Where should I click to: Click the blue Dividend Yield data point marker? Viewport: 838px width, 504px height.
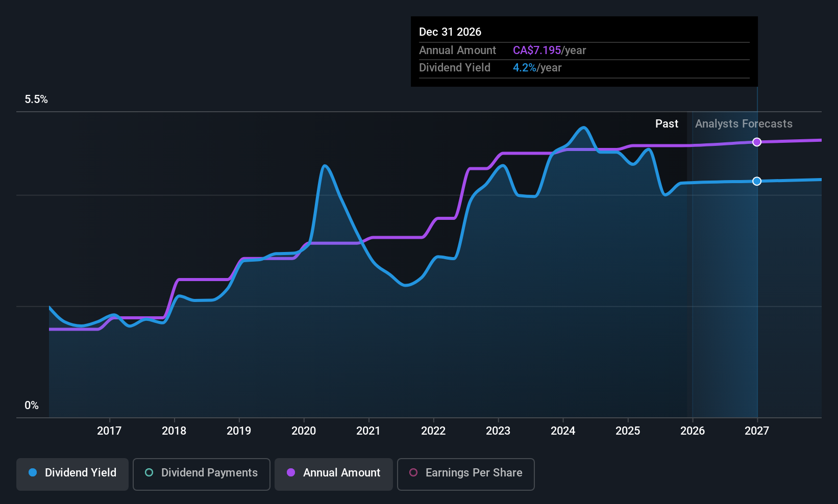(x=757, y=181)
